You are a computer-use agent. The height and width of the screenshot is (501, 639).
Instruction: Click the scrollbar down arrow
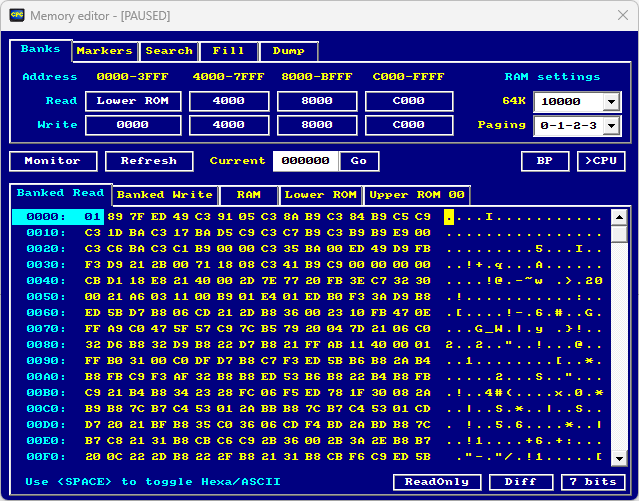point(619,459)
